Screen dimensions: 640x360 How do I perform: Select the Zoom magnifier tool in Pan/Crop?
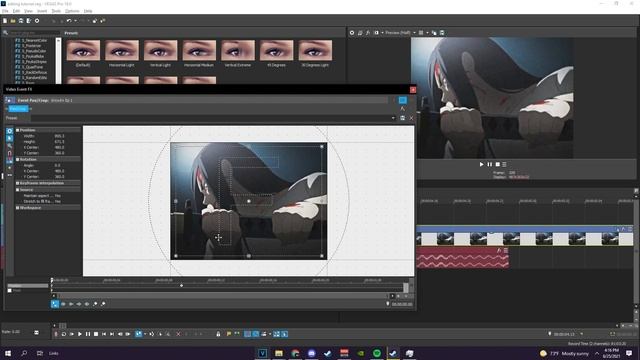click(10, 146)
